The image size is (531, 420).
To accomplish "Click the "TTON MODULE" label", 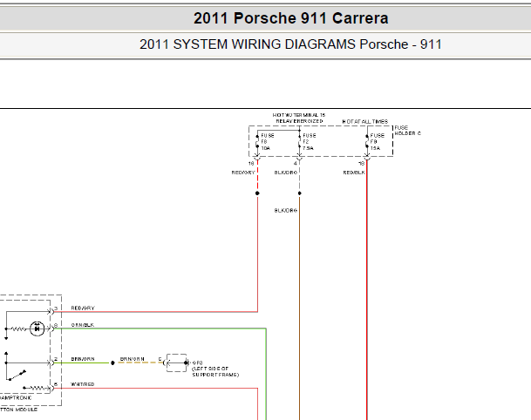I will tap(18, 410).
